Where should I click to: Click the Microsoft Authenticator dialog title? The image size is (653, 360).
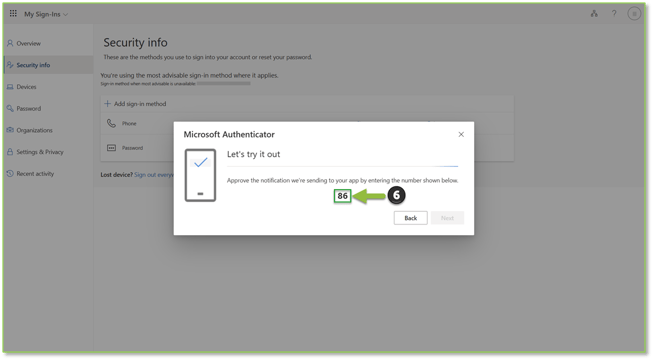click(x=229, y=134)
